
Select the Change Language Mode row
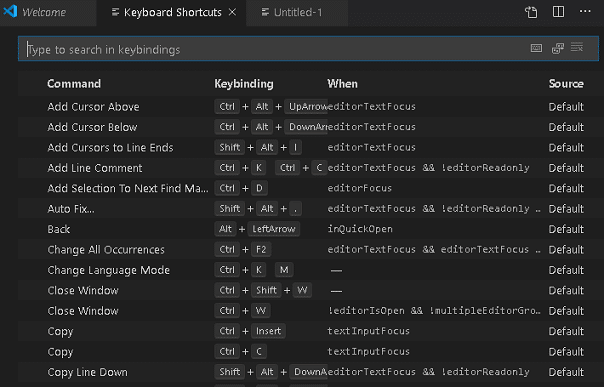click(308, 270)
